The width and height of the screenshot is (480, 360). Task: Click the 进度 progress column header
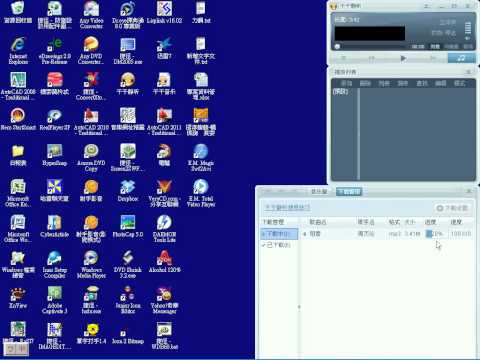[x=431, y=222]
